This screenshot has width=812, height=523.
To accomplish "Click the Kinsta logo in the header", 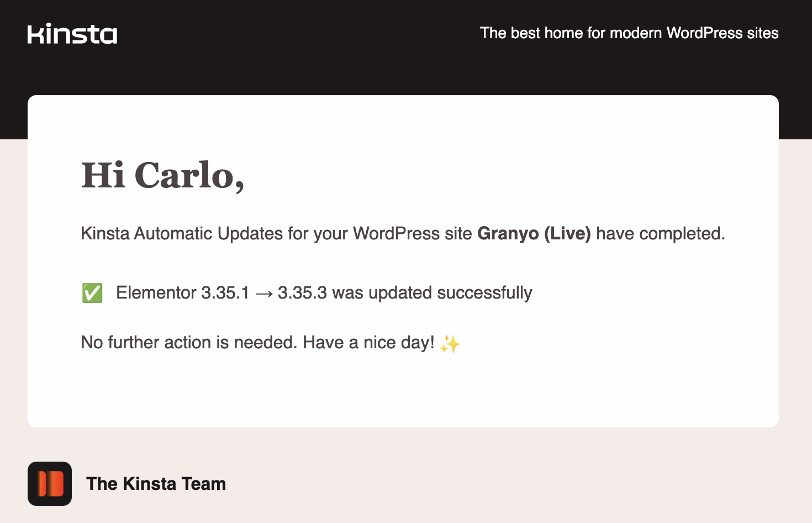I will tap(72, 34).
